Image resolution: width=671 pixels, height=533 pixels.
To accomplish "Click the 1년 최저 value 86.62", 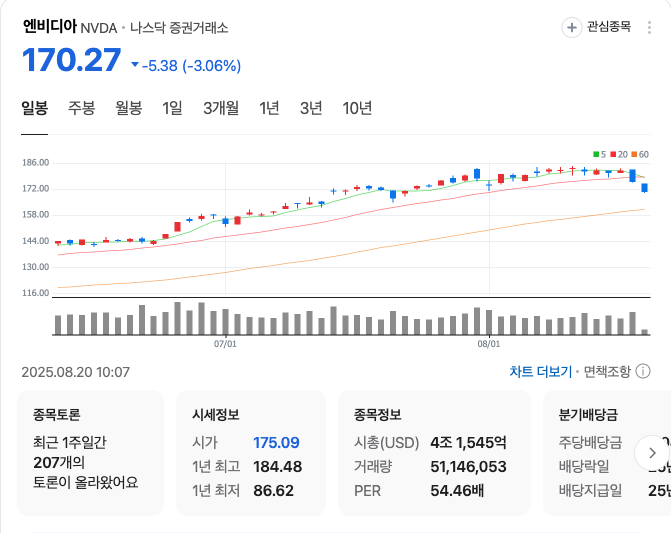I will click(x=273, y=491).
